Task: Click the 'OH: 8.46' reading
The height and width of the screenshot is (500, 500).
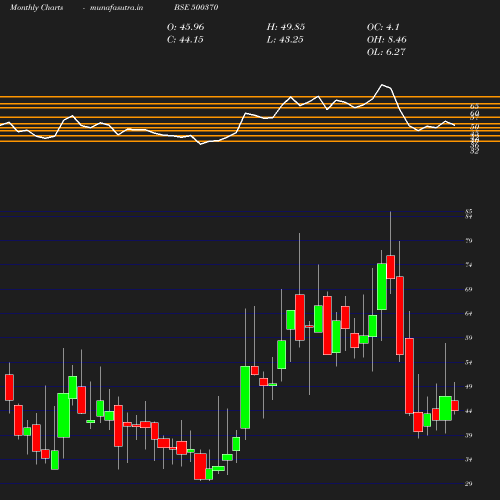Action: tap(387, 40)
